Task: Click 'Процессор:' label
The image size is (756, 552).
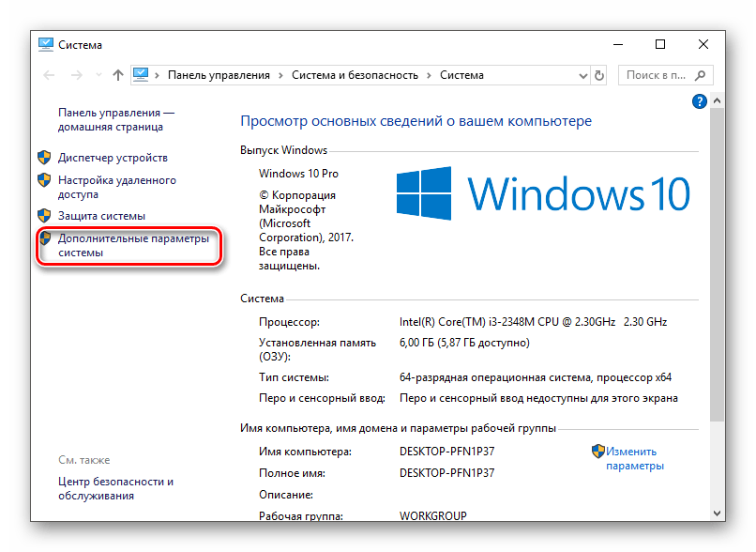Action: [289, 322]
